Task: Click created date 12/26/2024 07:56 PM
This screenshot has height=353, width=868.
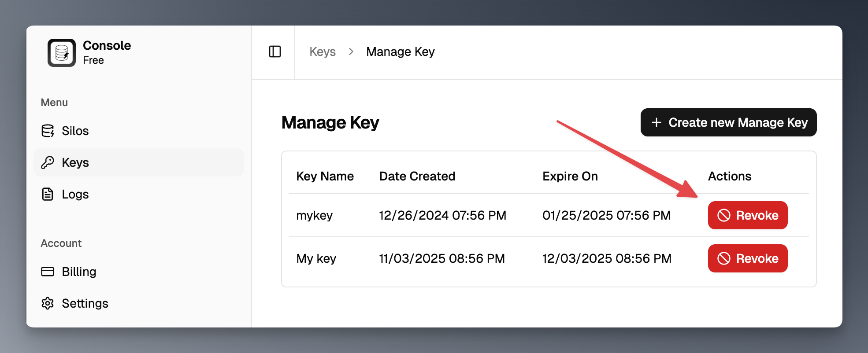Action: tap(443, 215)
